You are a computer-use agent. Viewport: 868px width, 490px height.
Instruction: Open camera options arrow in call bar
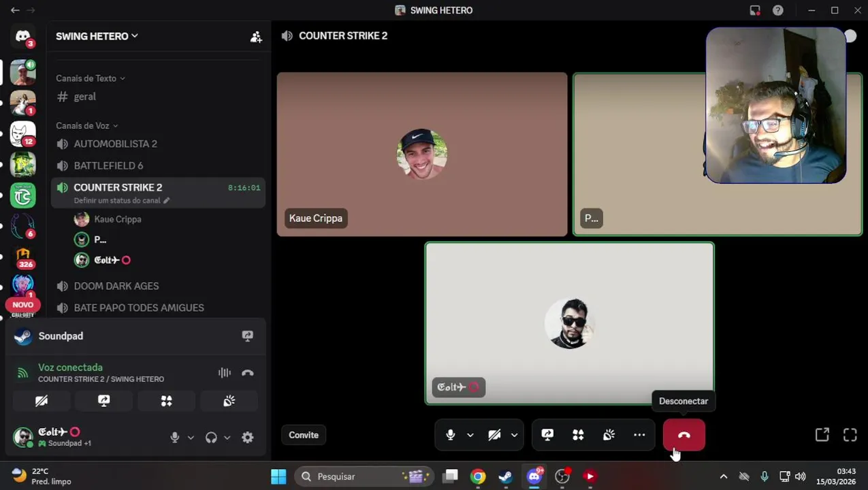pyautogui.click(x=514, y=435)
